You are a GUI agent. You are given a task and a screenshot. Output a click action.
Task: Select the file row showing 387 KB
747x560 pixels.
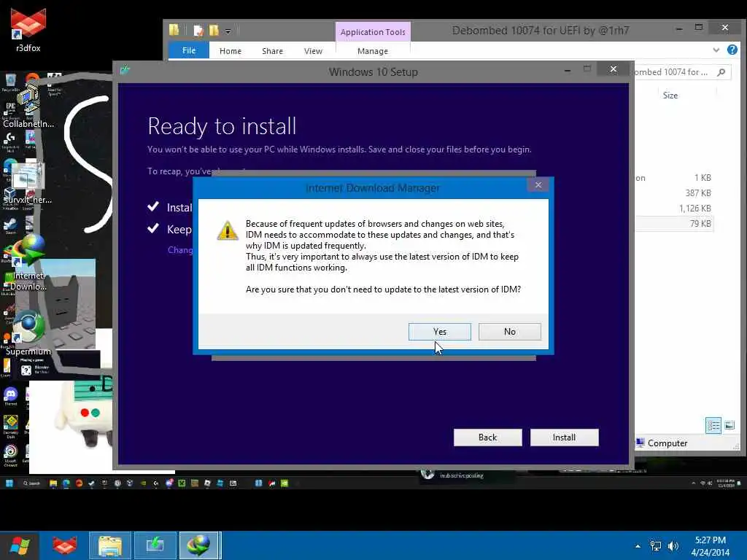tap(673, 192)
